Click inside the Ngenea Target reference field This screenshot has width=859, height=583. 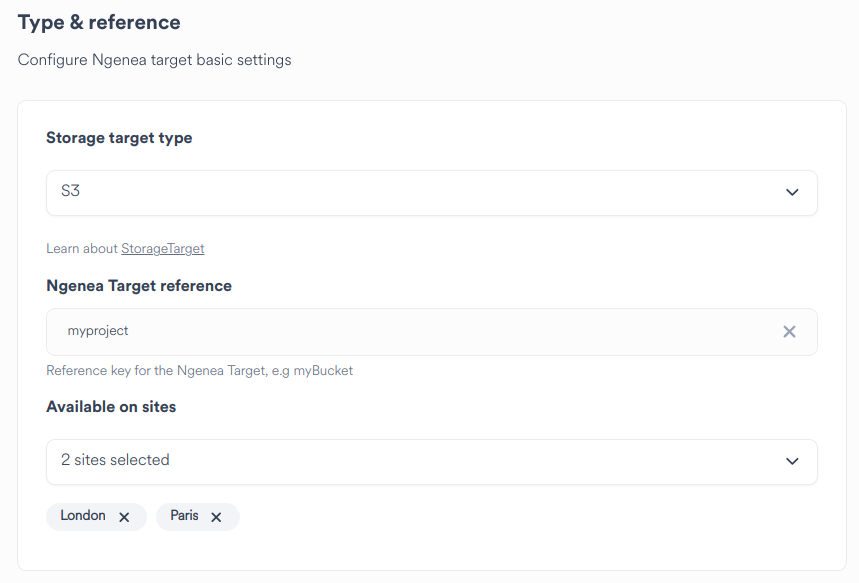click(x=400, y=331)
